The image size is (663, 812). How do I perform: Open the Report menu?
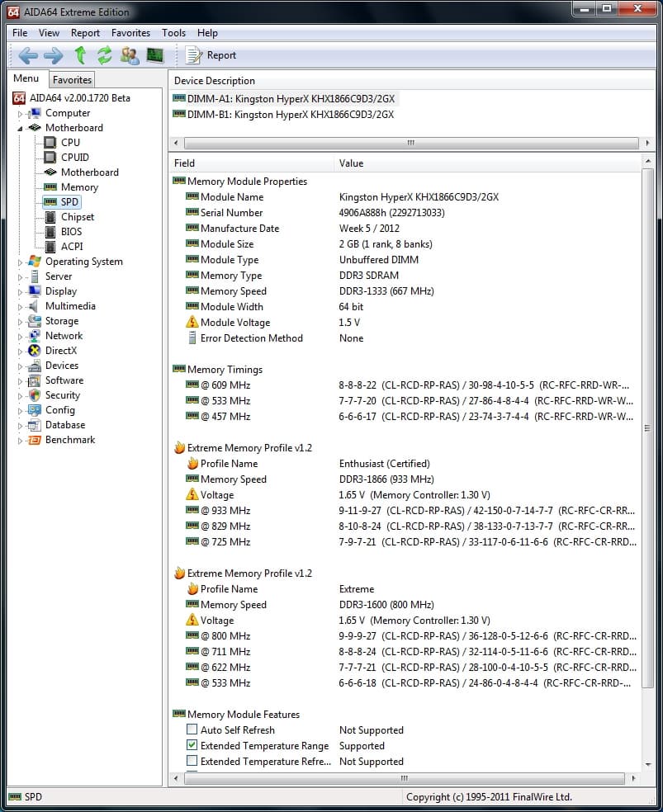[x=86, y=33]
